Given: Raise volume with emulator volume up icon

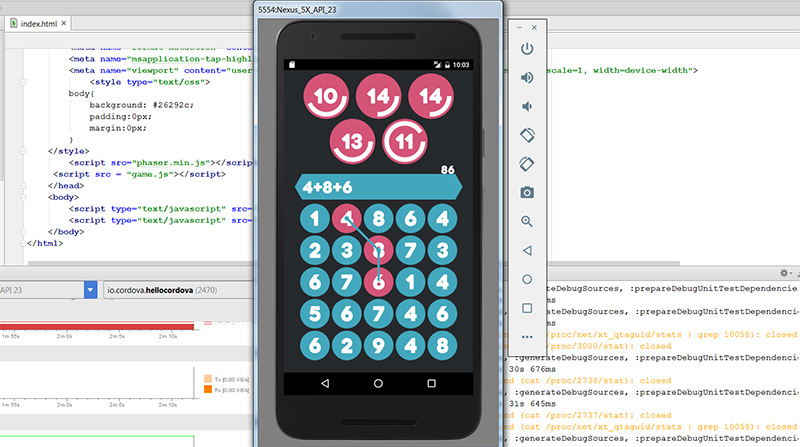Looking at the screenshot, I should pos(527,77).
